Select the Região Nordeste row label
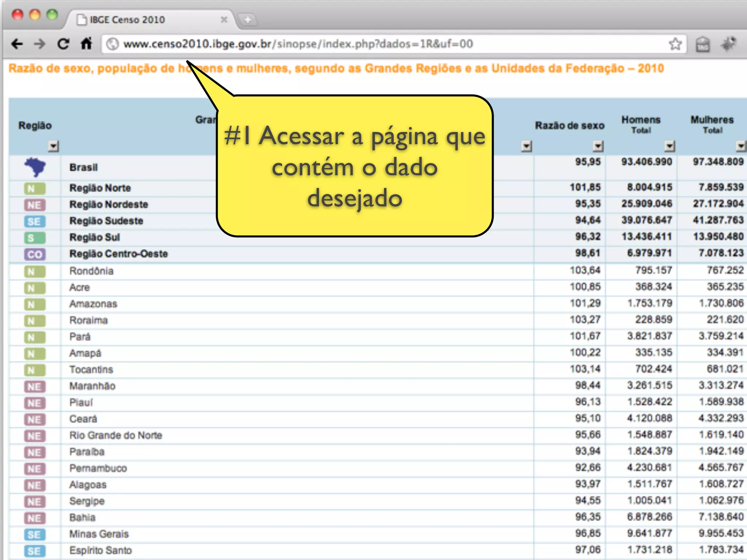747x560 pixels. point(109,205)
